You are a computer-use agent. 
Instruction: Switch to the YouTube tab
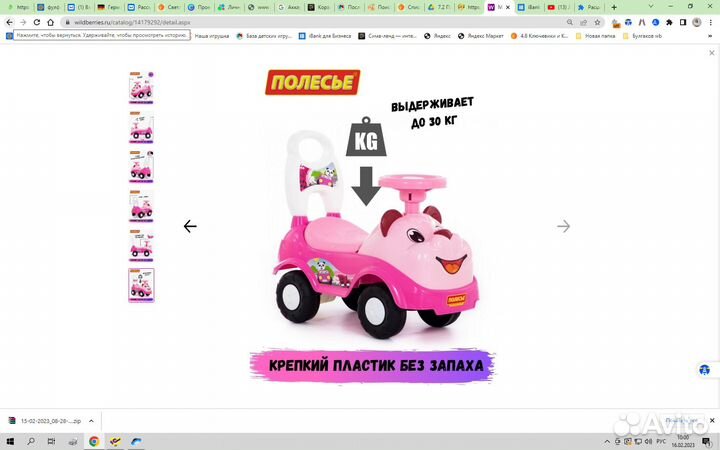click(558, 7)
